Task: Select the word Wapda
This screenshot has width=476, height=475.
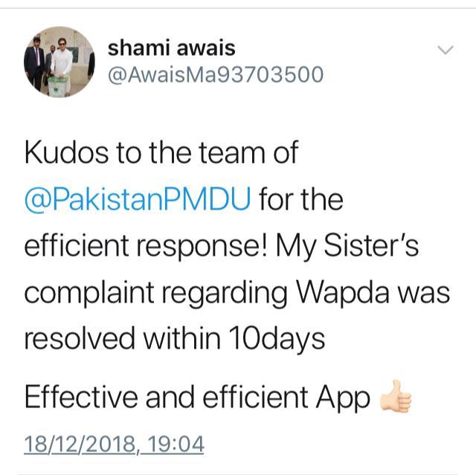Action: 342,293
